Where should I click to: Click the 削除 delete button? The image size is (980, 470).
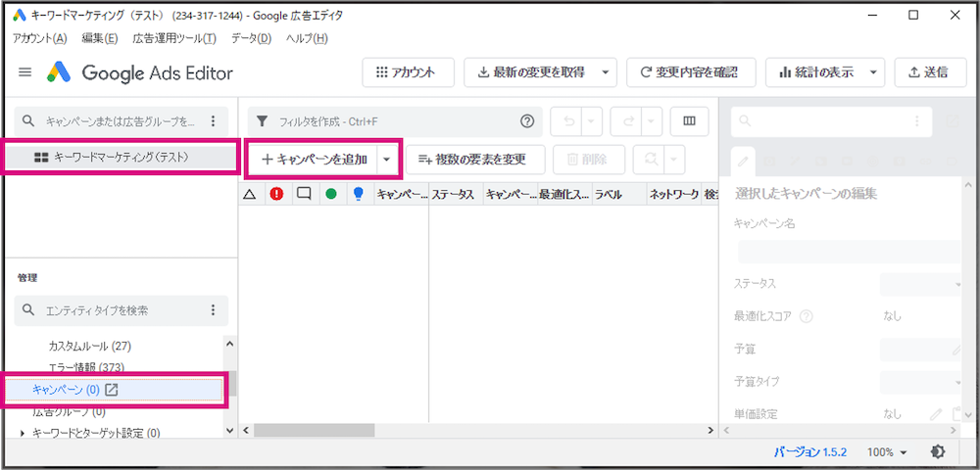tap(587, 160)
